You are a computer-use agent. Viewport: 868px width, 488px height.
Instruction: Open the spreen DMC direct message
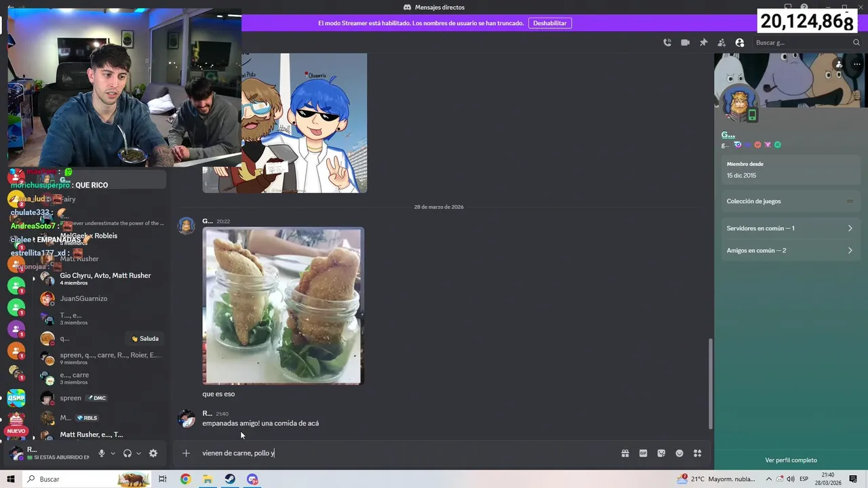[x=100, y=398]
